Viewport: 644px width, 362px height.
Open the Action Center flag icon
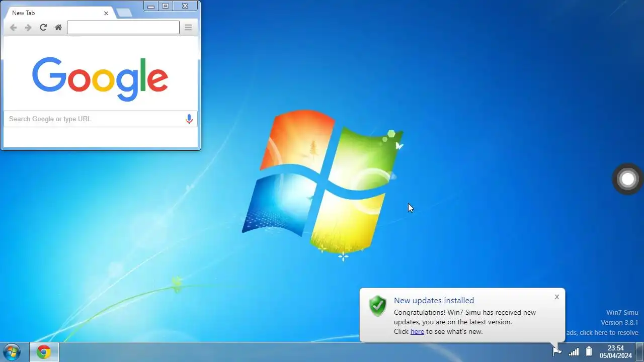click(557, 351)
